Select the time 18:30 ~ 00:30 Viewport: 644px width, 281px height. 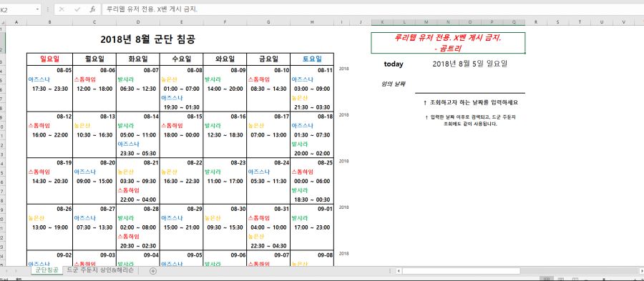312,199
